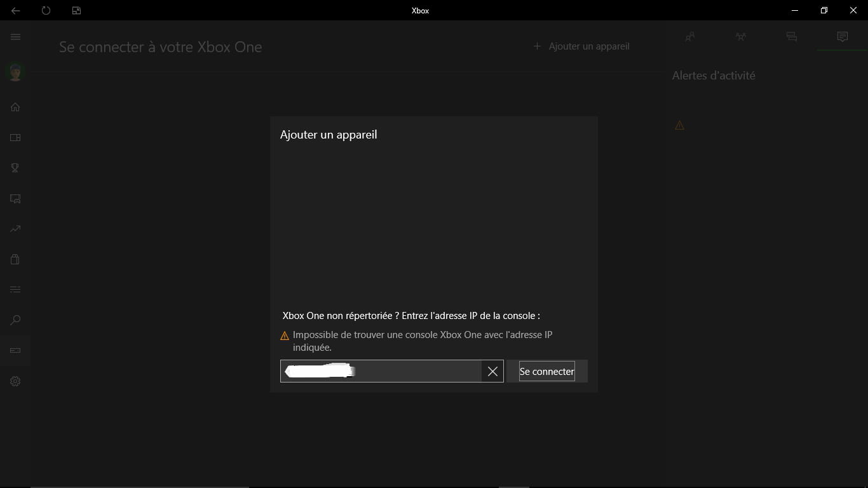Click the Alertes d'activité heading
Screen dimensions: 868x488
click(x=714, y=76)
